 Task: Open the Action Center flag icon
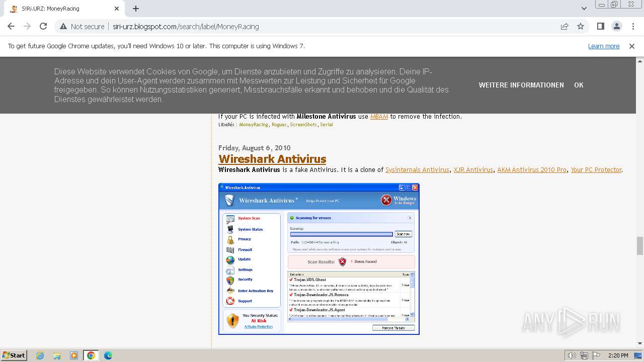click(596, 355)
